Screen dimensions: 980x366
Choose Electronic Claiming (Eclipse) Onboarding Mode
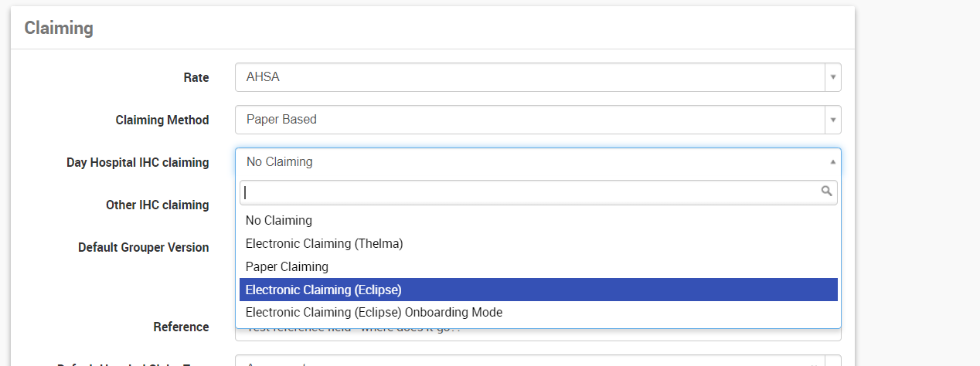(x=374, y=313)
